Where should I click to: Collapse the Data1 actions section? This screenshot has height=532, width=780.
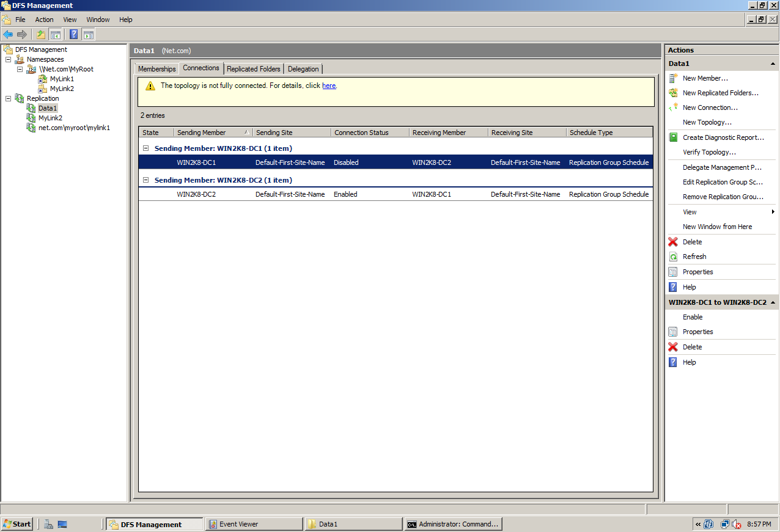[x=773, y=64]
